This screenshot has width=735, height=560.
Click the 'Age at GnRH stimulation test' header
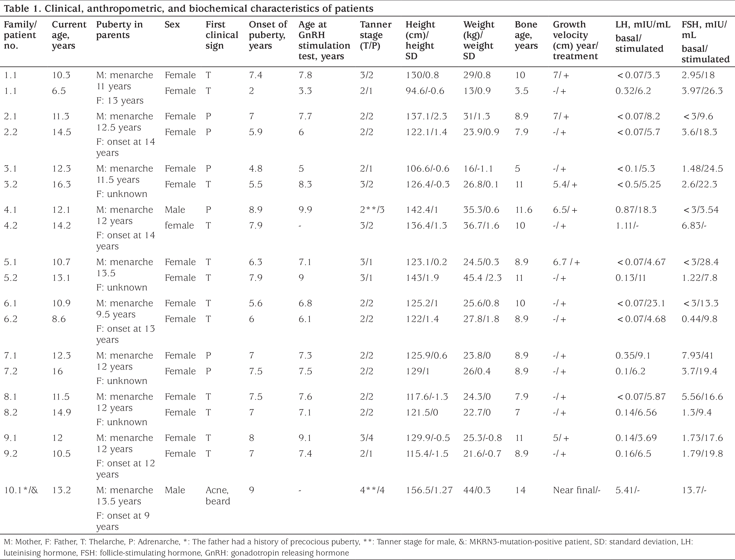pos(324,40)
